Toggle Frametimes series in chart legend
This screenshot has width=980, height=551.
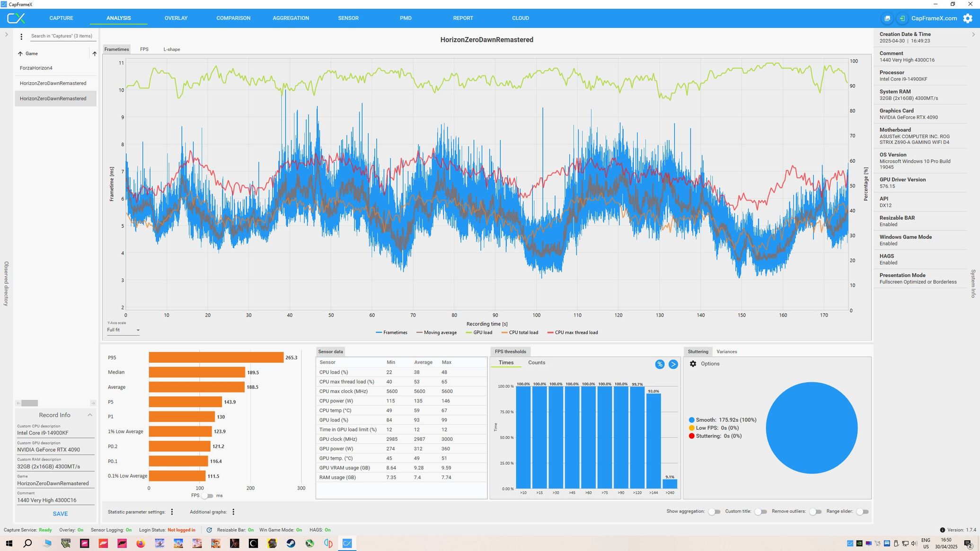click(x=391, y=333)
